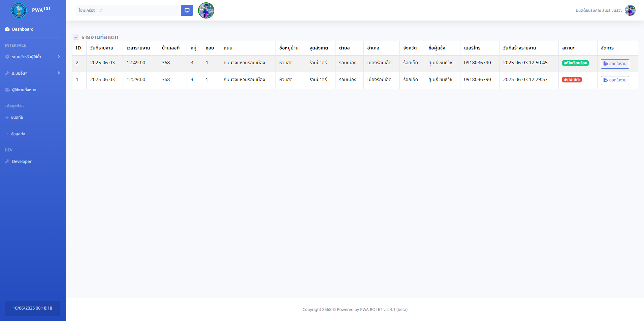Screen dimensions: 644x321
Task: Click the gear icon for ระบบสำหรับผู้ใช้น้ำ
Action: (7, 57)
